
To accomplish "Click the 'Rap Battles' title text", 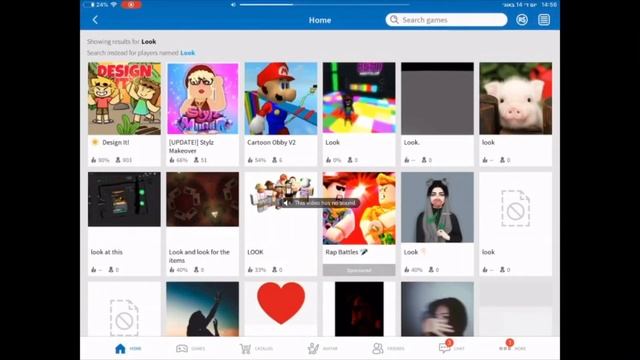I will coord(342,252).
